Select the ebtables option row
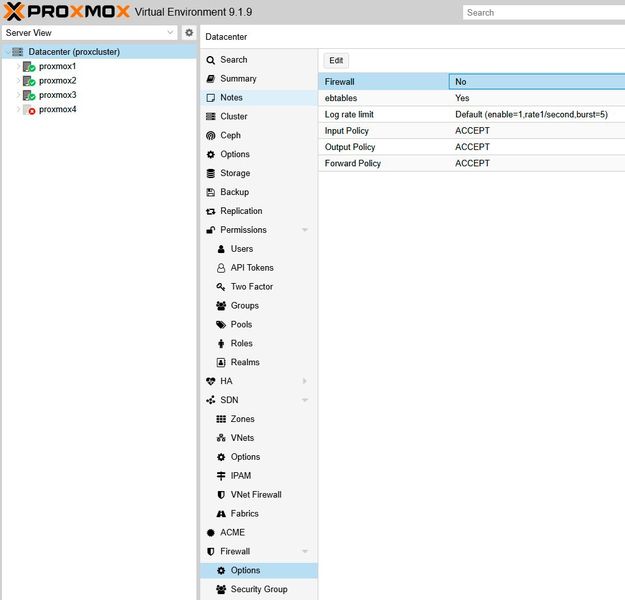Viewport: 625px width, 600px height. click(x=472, y=98)
